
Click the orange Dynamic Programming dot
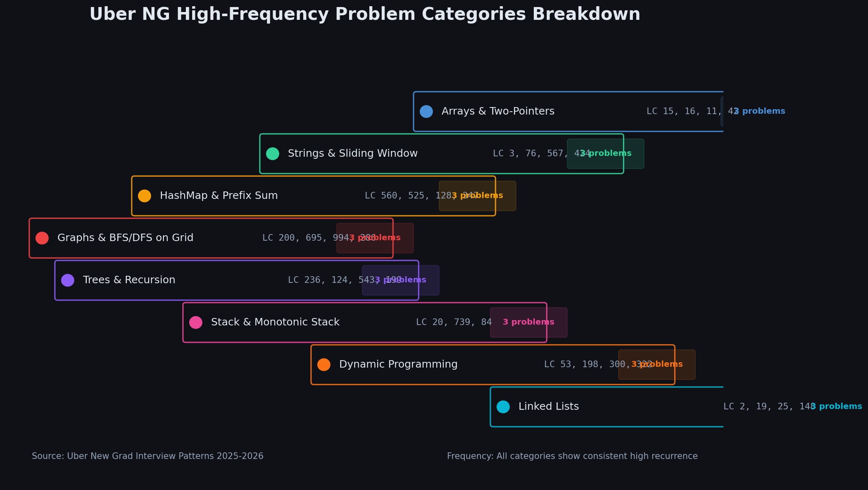pos(324,365)
